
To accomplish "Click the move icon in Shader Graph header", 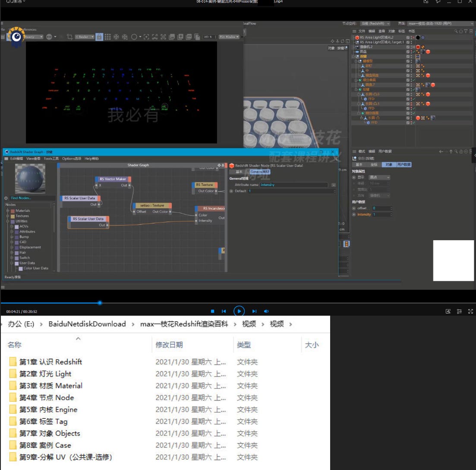I will 219,165.
